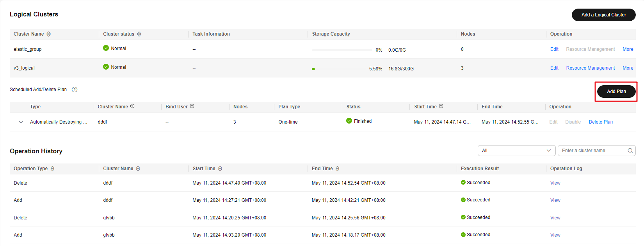Click Task Information column header
Image resolution: width=644 pixels, height=246 pixels.
click(211, 34)
